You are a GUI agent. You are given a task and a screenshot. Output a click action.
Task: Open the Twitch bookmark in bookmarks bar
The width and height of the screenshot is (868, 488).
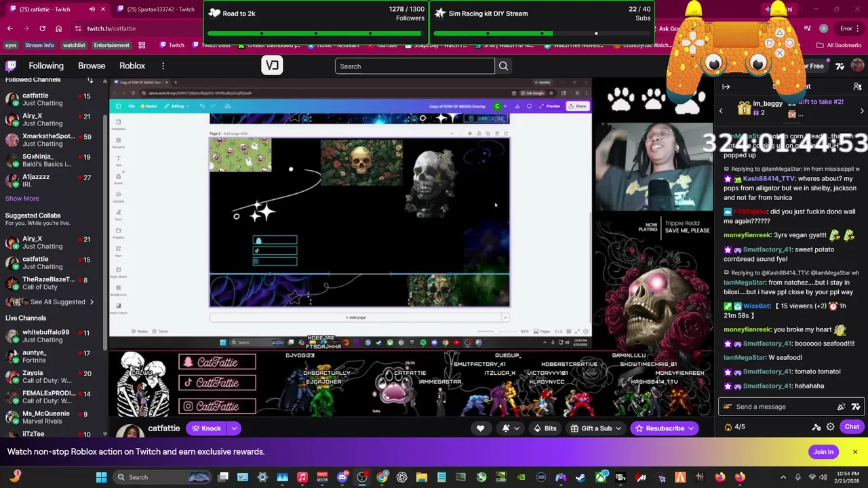click(171, 45)
